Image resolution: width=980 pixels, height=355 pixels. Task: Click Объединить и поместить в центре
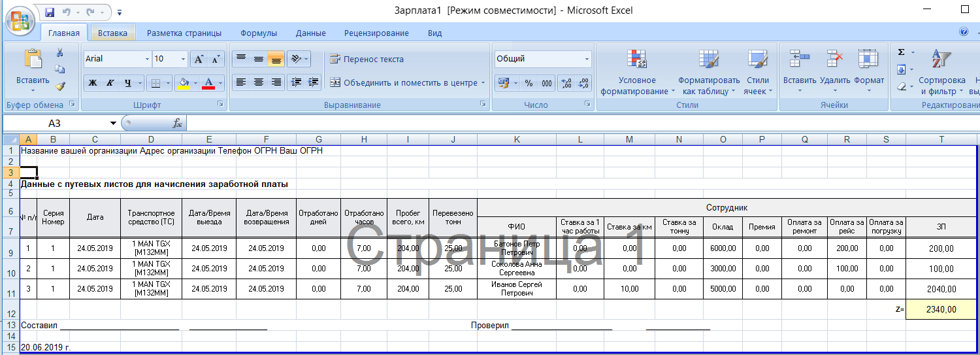[403, 83]
